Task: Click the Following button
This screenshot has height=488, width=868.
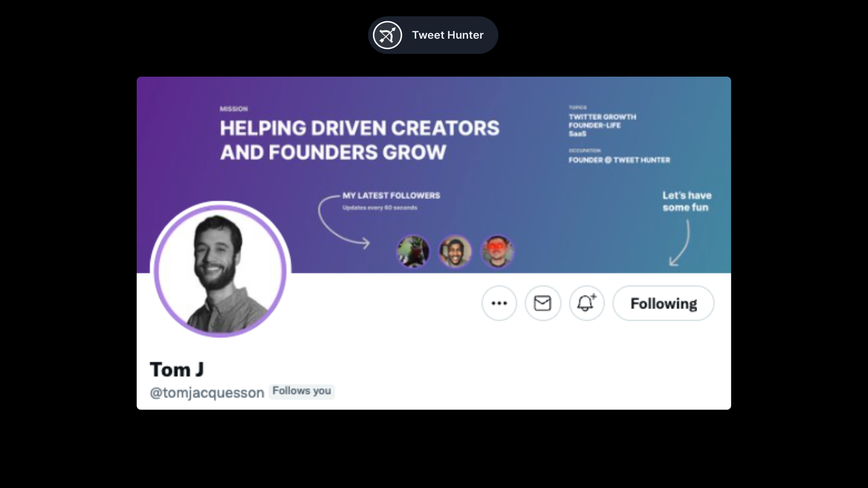Action: click(x=663, y=303)
